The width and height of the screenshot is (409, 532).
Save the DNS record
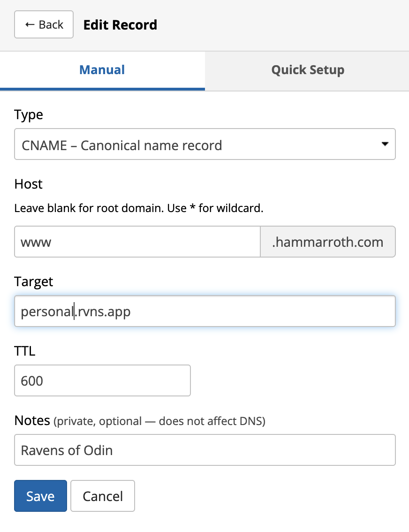tap(40, 496)
